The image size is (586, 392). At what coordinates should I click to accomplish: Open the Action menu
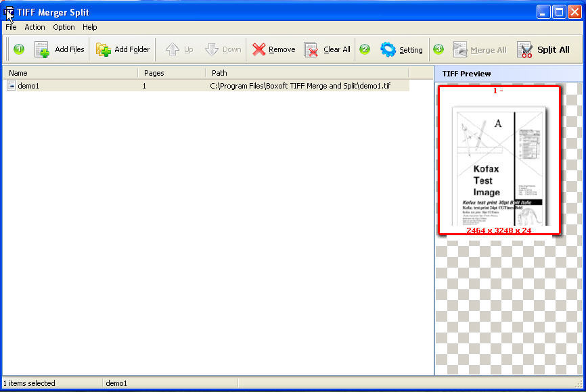tap(35, 27)
